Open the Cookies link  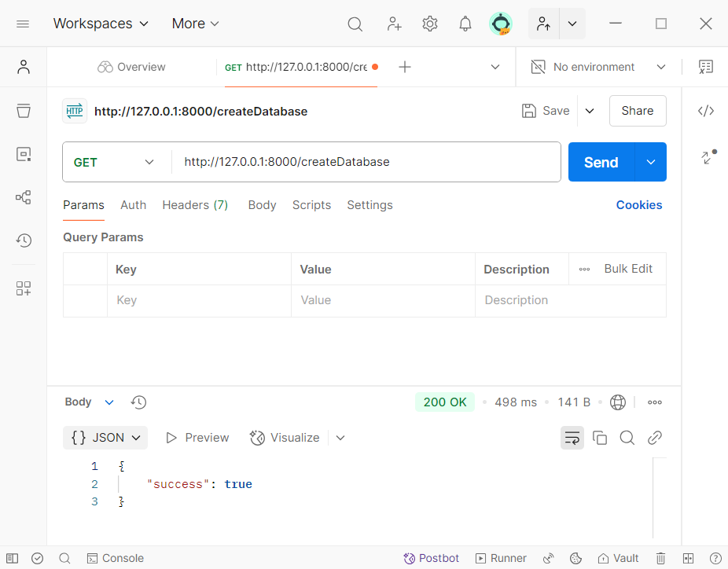pos(639,205)
